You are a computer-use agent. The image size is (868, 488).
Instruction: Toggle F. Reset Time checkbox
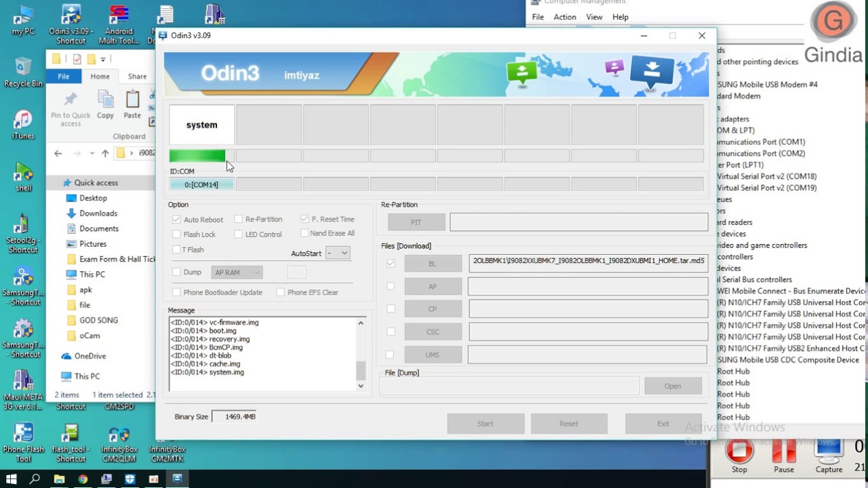pos(304,219)
